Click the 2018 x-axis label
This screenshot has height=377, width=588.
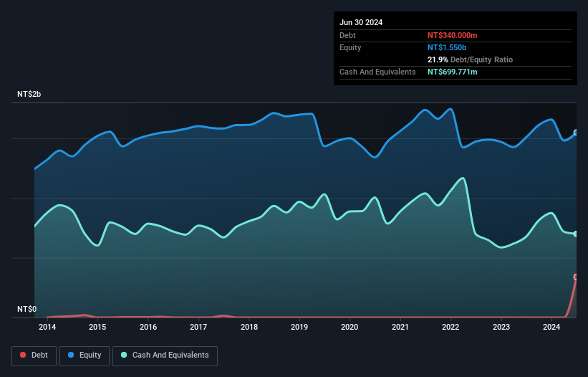(249, 327)
